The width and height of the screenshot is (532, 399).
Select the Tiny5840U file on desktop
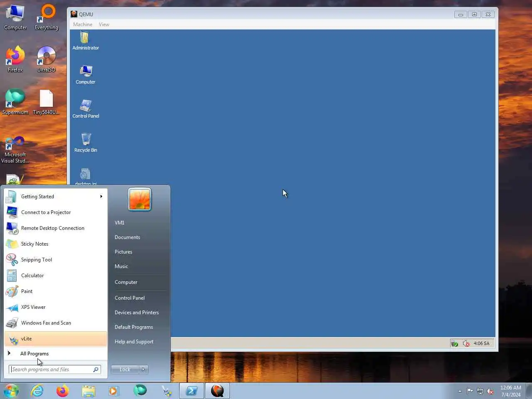[46, 102]
